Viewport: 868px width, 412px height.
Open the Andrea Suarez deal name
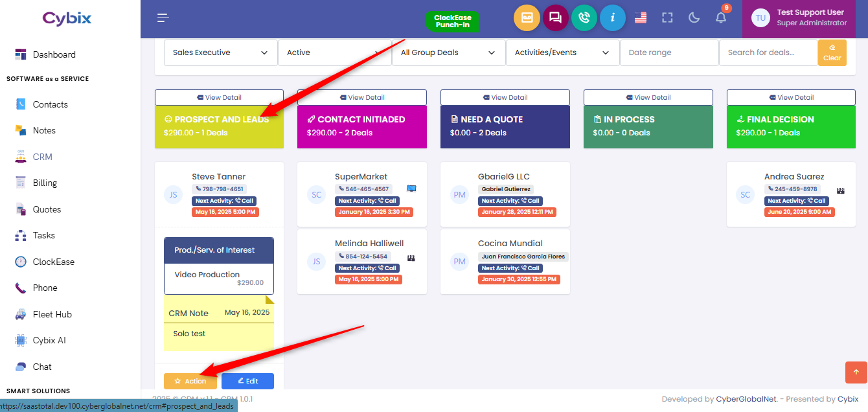coord(794,176)
